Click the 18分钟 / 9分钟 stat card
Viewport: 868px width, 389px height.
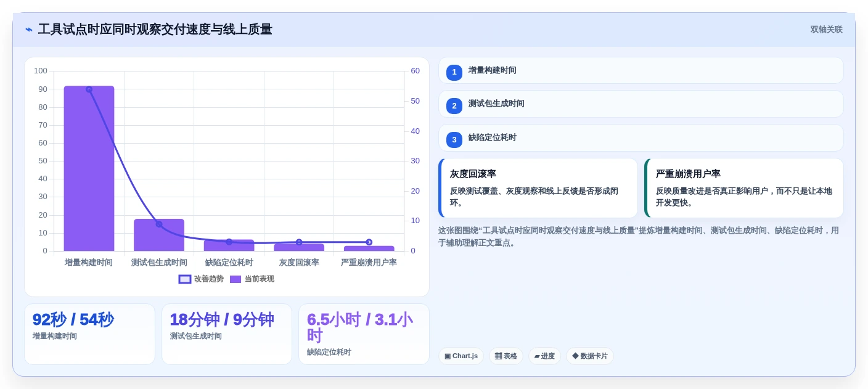[x=227, y=334]
